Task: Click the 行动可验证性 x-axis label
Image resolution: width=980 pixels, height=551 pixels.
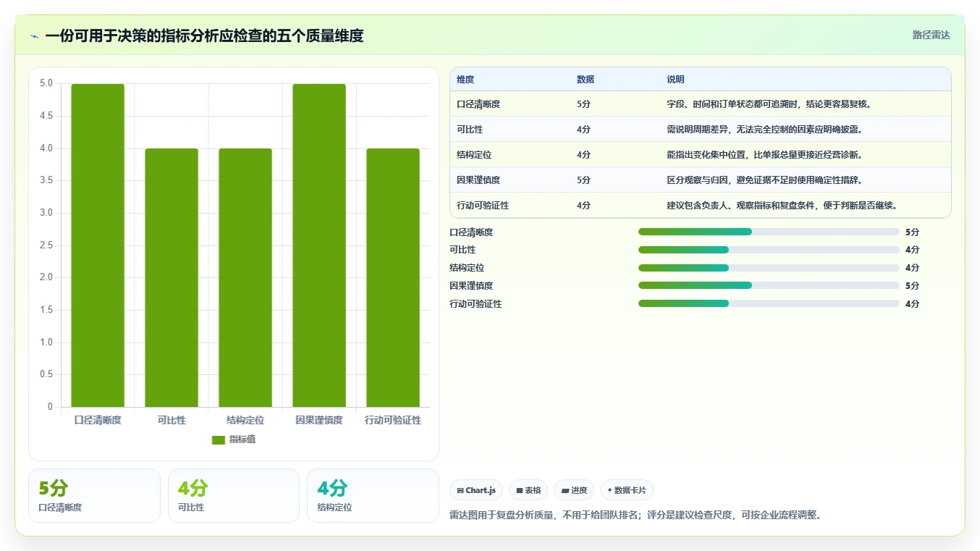Action: pos(393,420)
